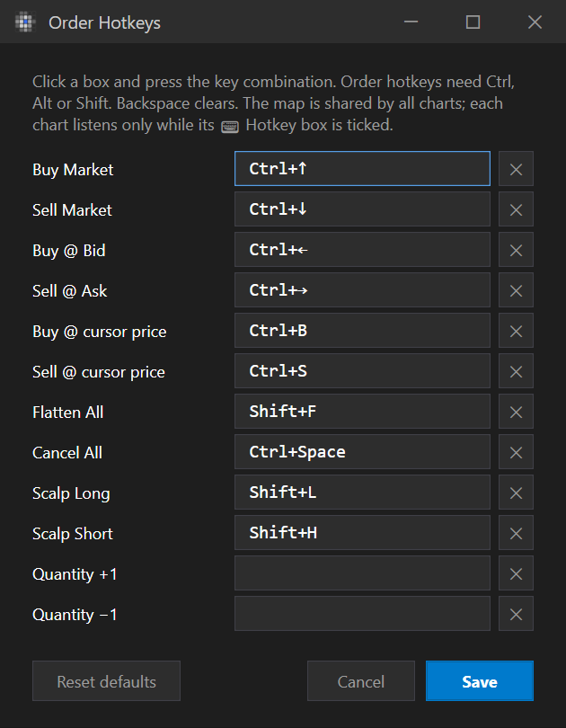Click the "Sell @ cursor price" label

coord(98,371)
